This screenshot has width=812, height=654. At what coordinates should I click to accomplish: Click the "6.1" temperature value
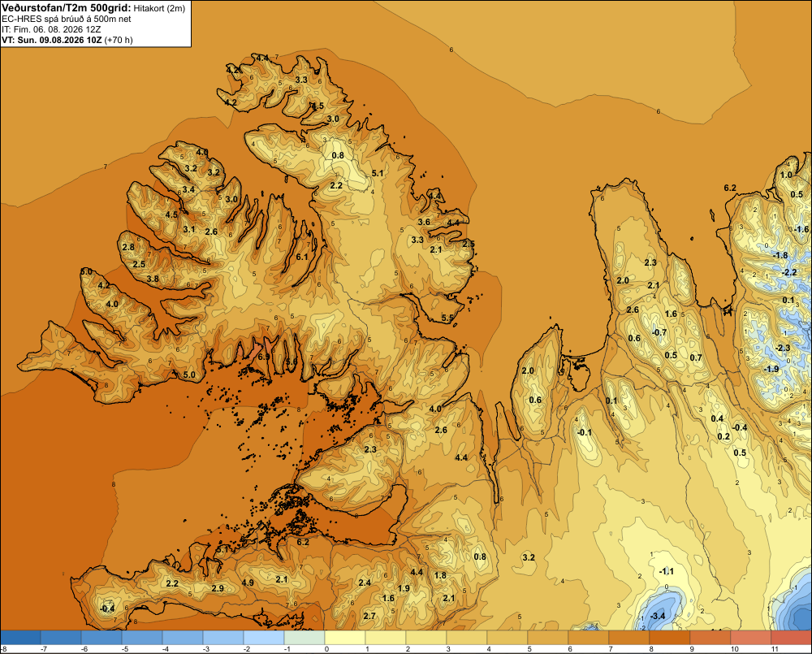coord(302,257)
